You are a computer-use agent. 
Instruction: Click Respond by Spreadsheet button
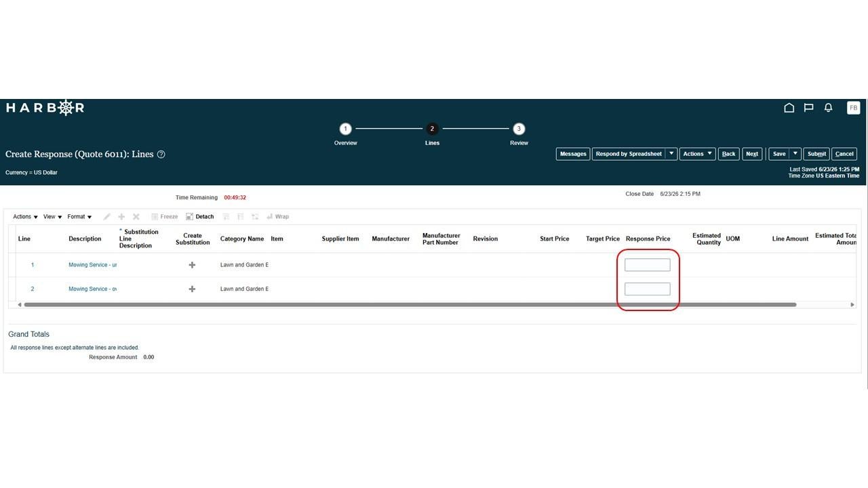[629, 154]
